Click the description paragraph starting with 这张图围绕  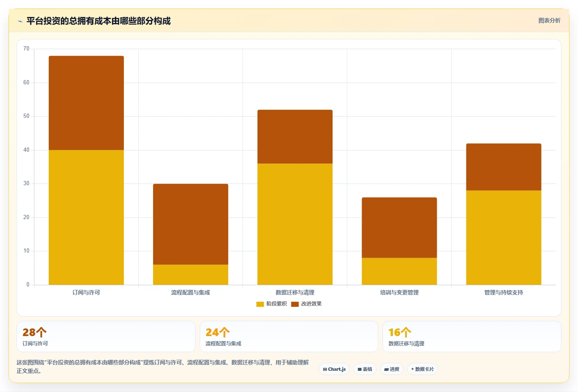click(x=163, y=367)
